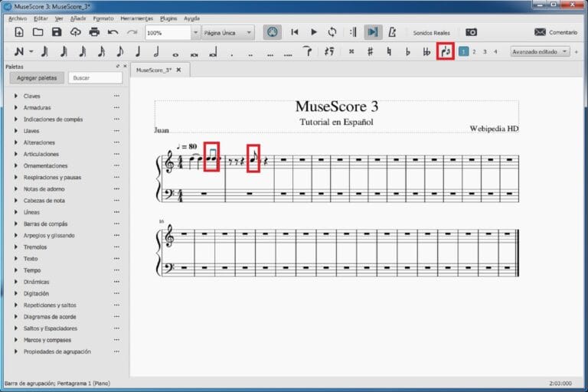The height and width of the screenshot is (392, 588).
Task: Apply the flat accidental
Action: [408, 52]
